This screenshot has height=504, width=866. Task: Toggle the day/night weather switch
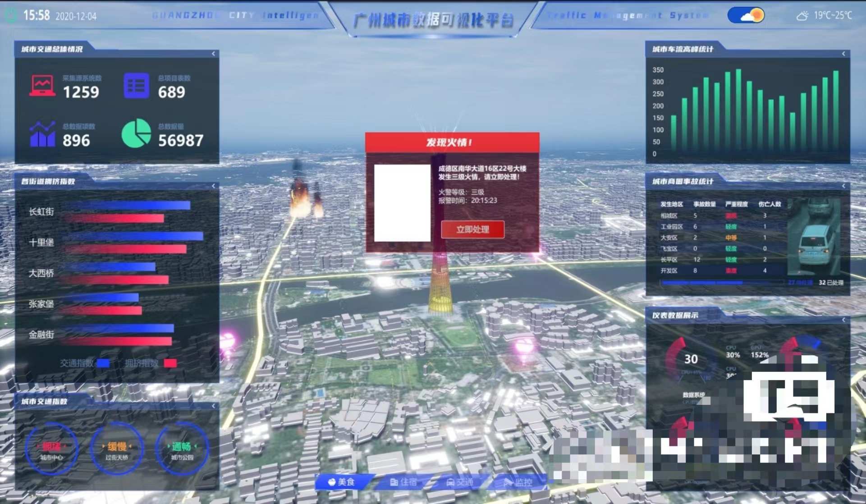coord(746,16)
